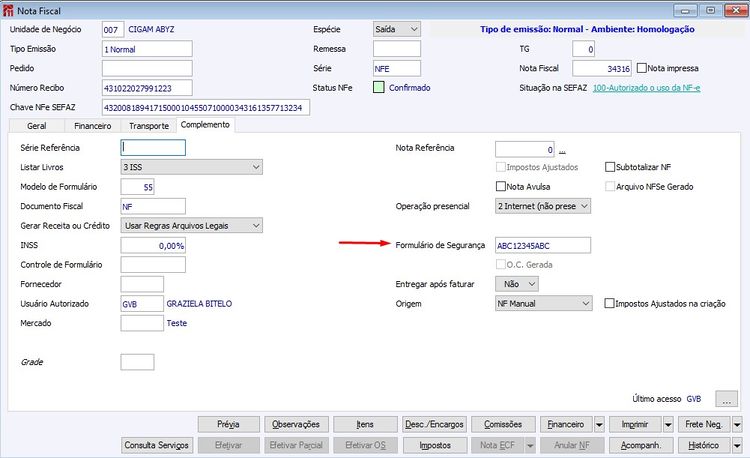Click the Efetivar Parcial button

[x=296, y=445]
